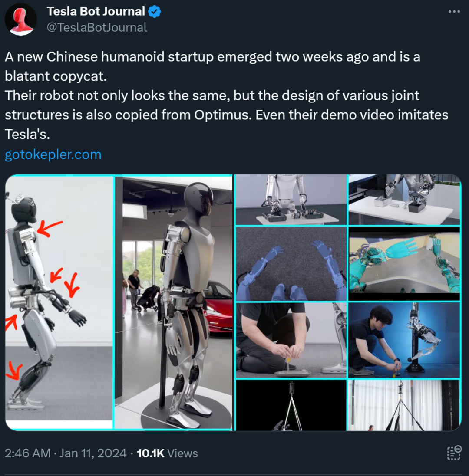The width and height of the screenshot is (469, 476).
Task: Click the tweet body text to open post
Action: click(x=174, y=95)
